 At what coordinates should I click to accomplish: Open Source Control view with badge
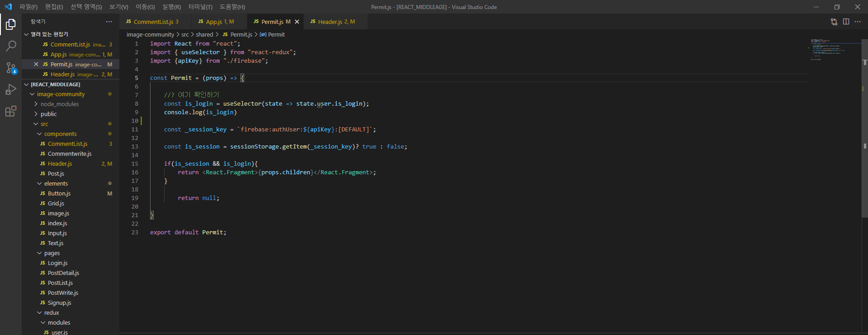(11, 68)
